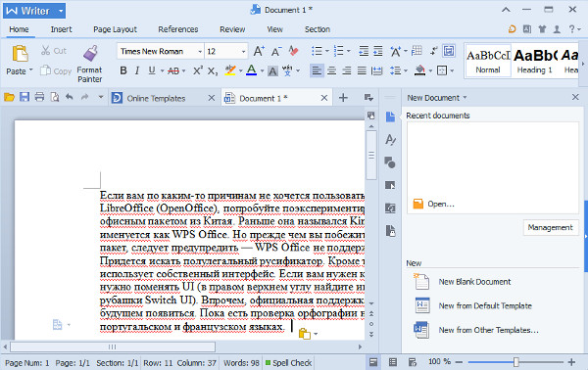The image size is (588, 370).
Task: Expand the font size 12 dropdown
Action: click(243, 51)
